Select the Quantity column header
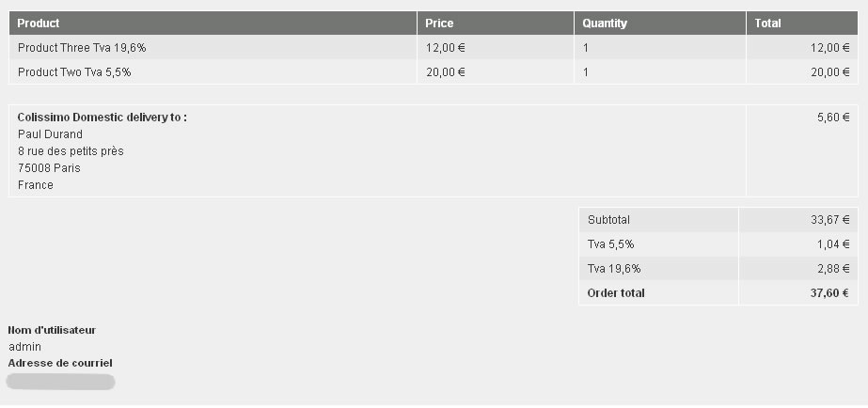The height and width of the screenshot is (408, 868). (605, 24)
